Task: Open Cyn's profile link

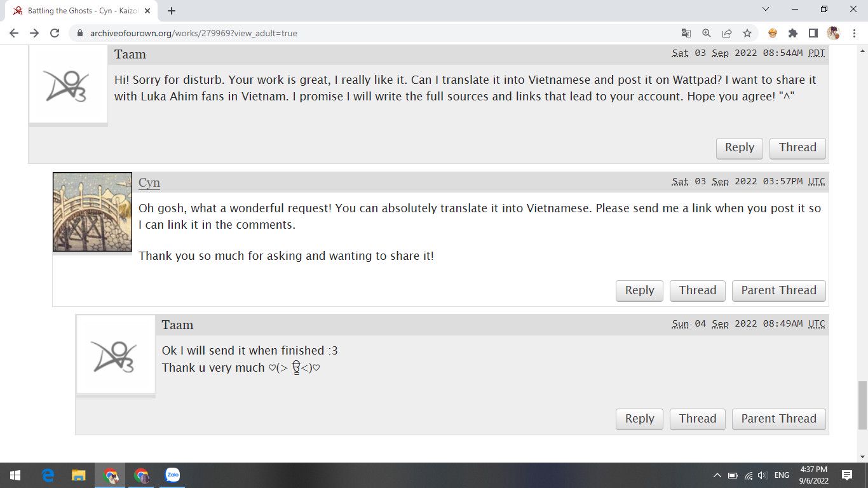Action: tap(149, 183)
